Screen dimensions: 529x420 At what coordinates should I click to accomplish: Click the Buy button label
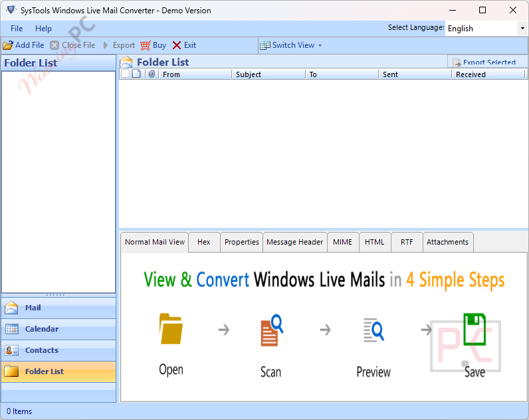[x=159, y=45]
